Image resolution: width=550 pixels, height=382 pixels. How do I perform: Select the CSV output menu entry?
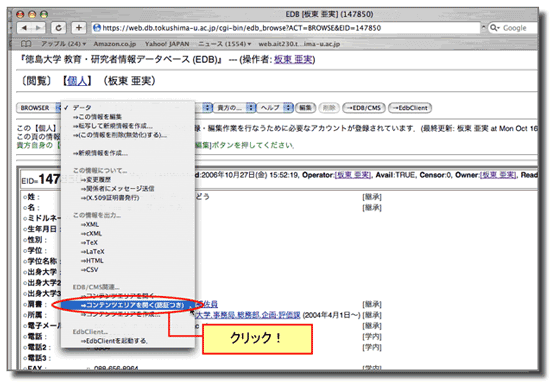pyautogui.click(x=89, y=270)
